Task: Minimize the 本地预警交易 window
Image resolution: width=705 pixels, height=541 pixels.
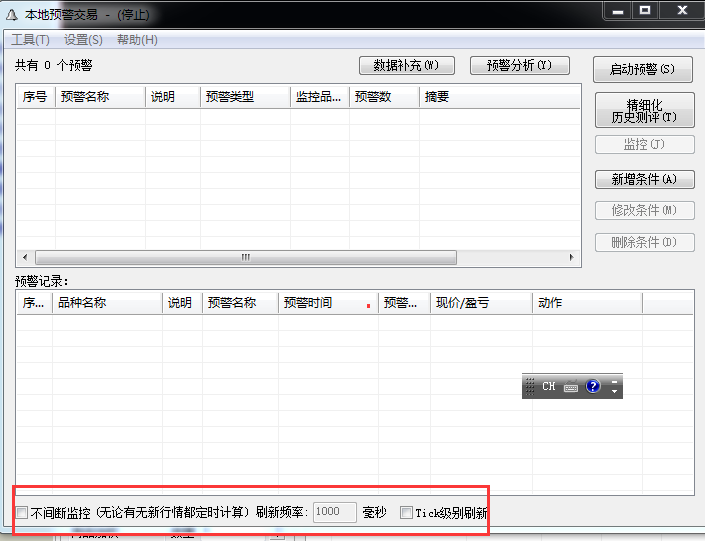Action: (x=618, y=11)
